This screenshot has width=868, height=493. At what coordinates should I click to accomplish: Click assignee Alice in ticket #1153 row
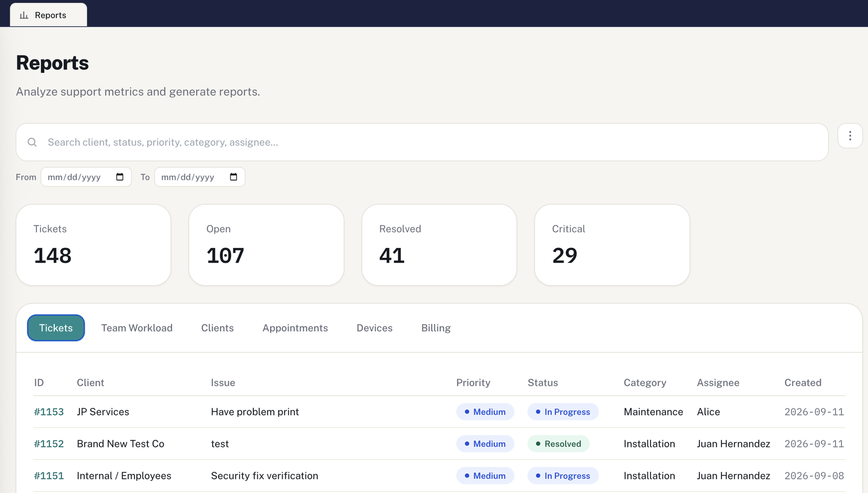708,412
